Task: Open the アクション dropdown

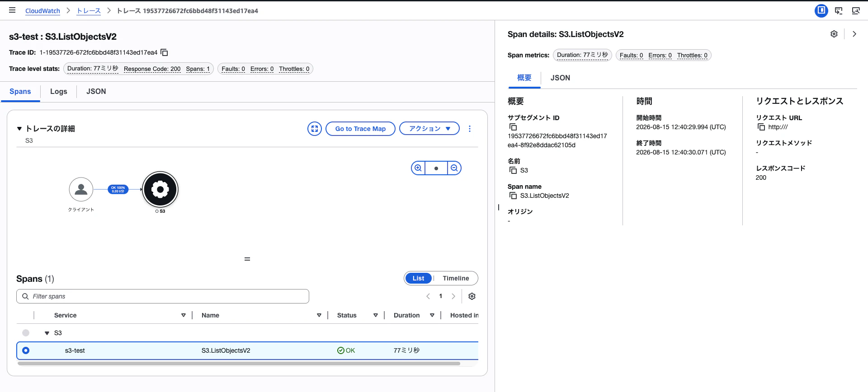Action: (429, 129)
